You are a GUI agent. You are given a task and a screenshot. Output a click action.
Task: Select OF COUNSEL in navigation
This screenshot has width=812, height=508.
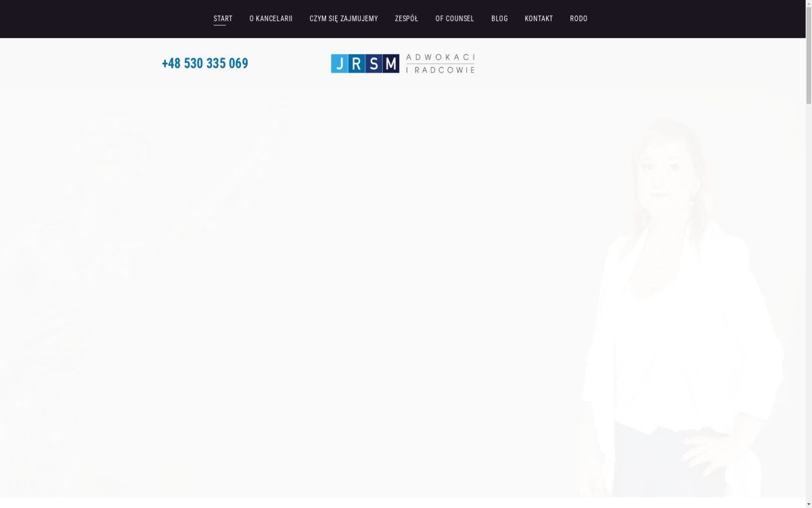coord(454,18)
